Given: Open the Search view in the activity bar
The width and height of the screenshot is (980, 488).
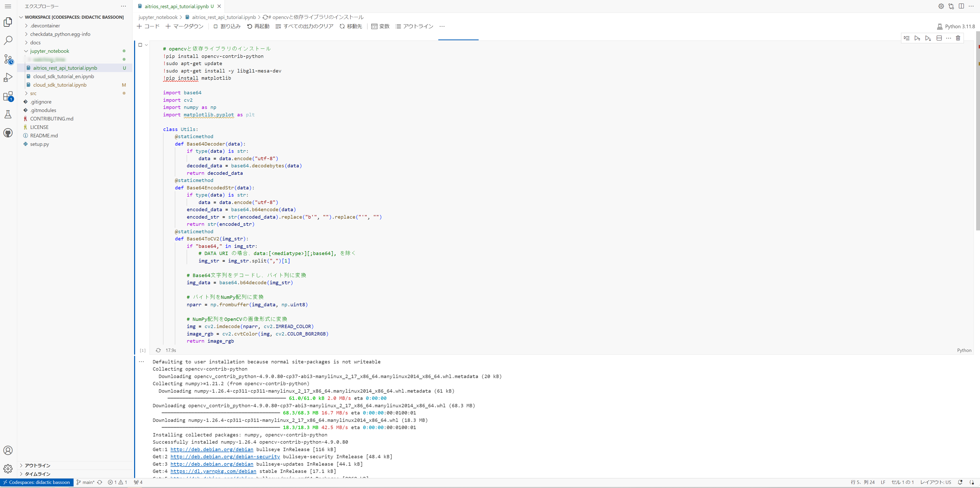Looking at the screenshot, I should (8, 40).
